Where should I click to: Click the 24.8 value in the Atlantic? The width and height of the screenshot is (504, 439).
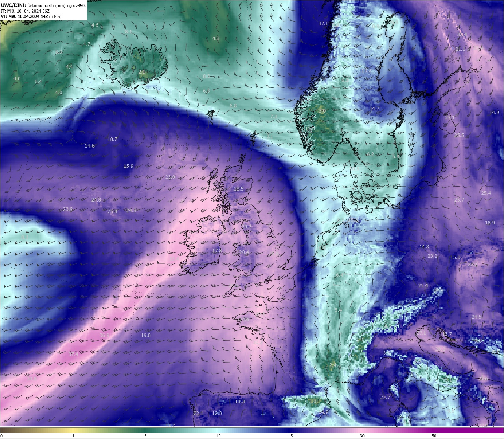point(96,200)
